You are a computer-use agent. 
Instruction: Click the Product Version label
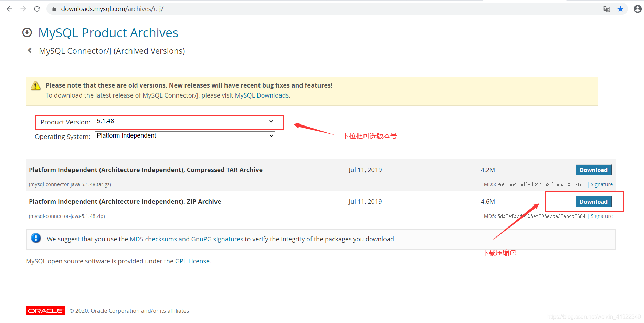point(65,122)
